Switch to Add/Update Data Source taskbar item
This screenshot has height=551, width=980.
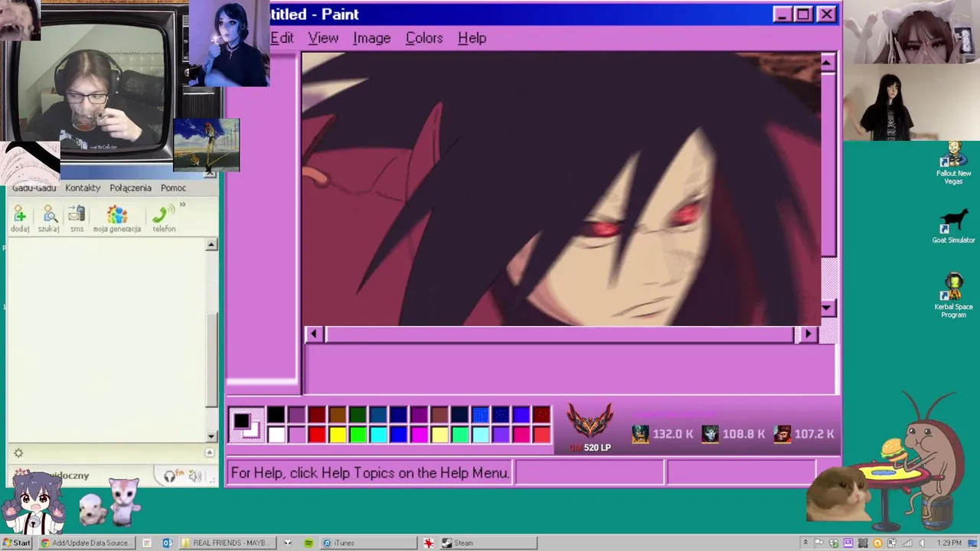click(x=87, y=543)
